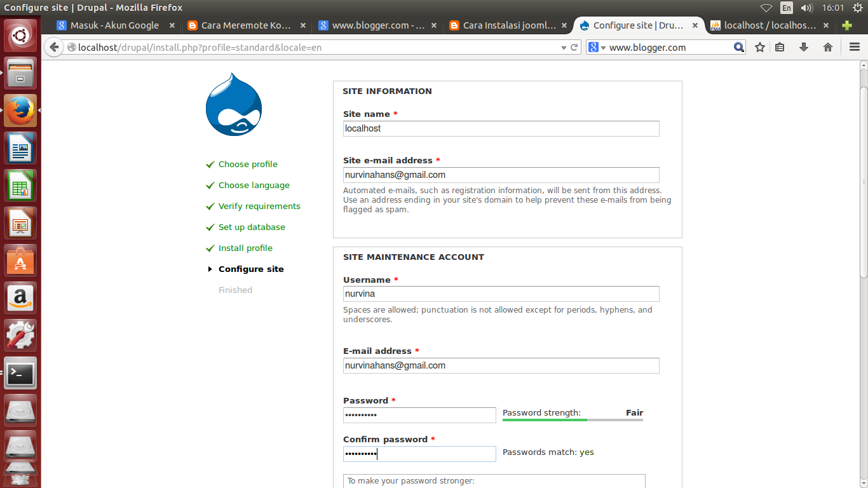The height and width of the screenshot is (488, 868).
Task: Click the Site name field
Action: 501,128
